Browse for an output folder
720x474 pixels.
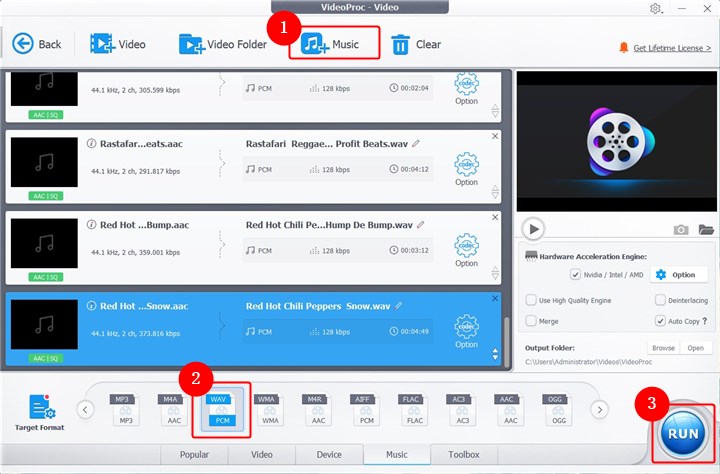click(x=664, y=348)
